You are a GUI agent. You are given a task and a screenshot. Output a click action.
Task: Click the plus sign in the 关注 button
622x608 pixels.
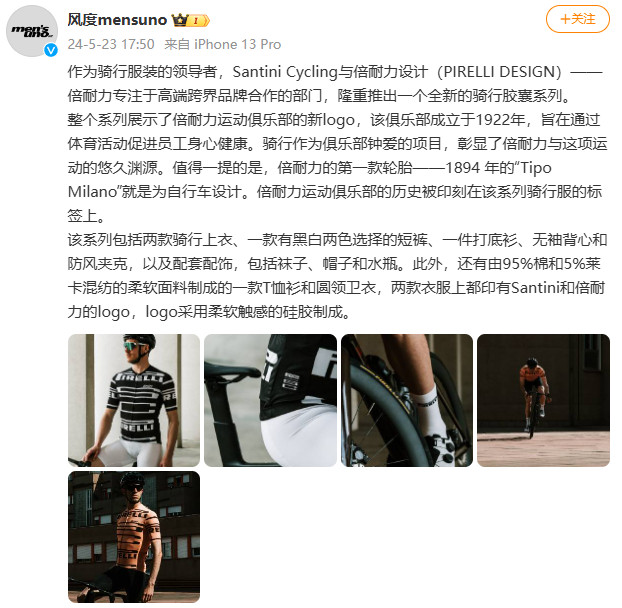(x=565, y=19)
